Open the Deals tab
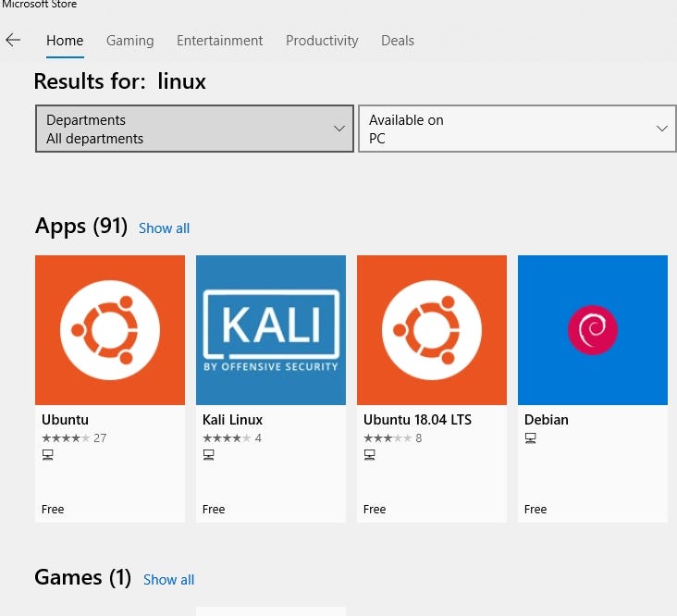 397,41
